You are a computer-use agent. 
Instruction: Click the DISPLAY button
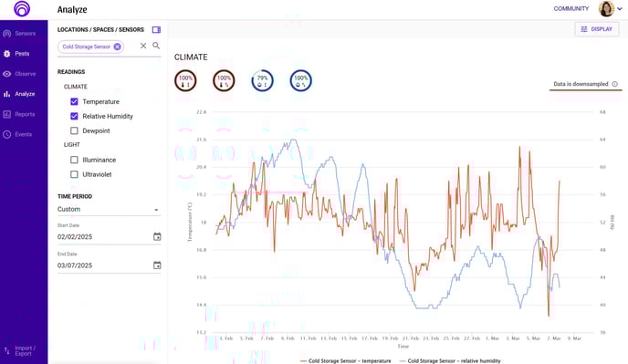[597, 29]
